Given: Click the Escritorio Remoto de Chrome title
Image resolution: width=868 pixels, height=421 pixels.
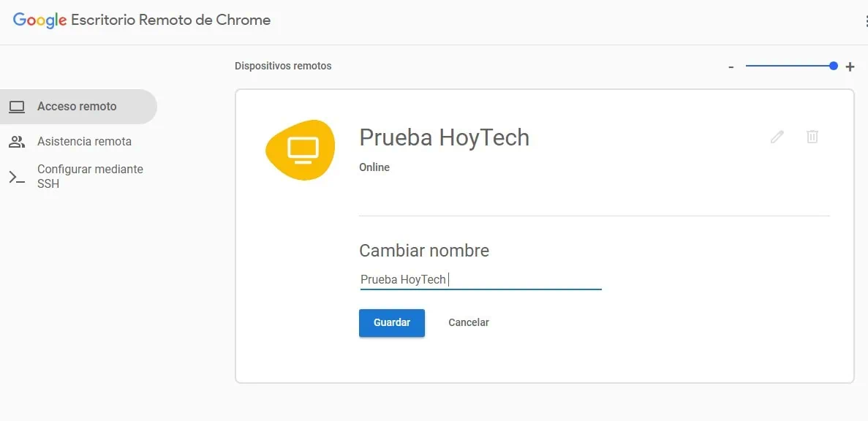Looking at the screenshot, I should pos(170,20).
